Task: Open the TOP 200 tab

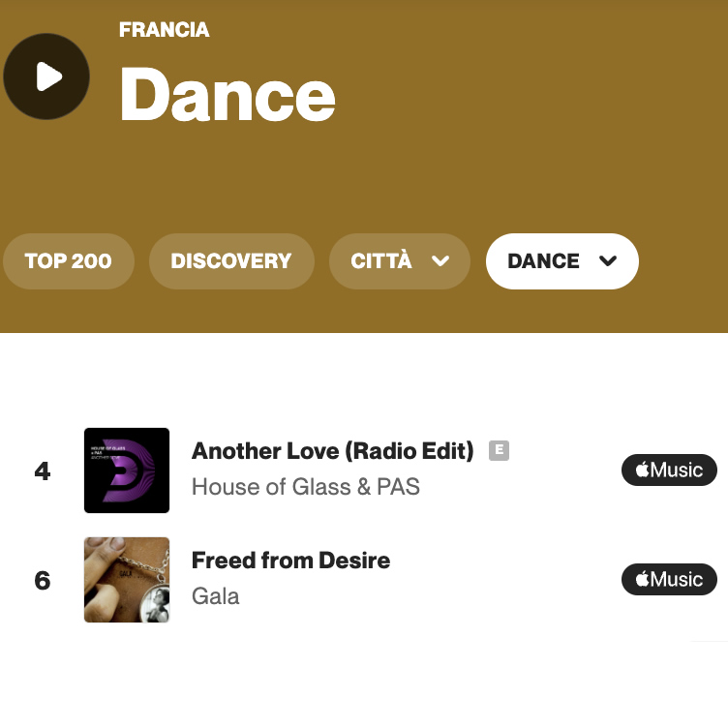Action: point(68,261)
